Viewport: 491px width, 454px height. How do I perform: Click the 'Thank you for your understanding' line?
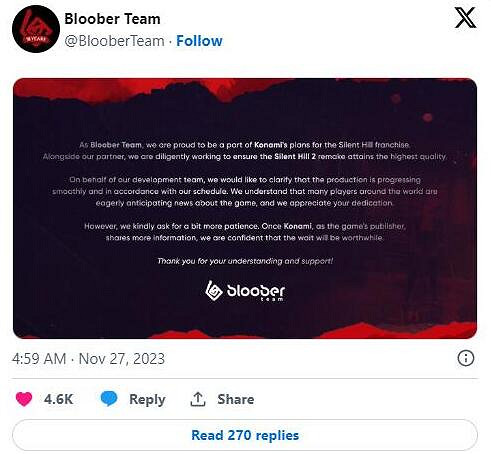245,261
